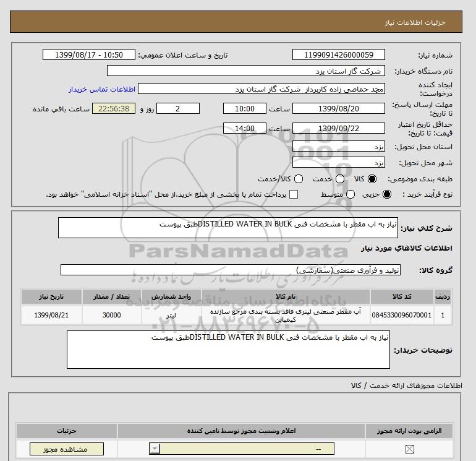Toggle the Islamic treasury payment checkbox
The width and height of the screenshot is (476, 461).
tap(294, 194)
